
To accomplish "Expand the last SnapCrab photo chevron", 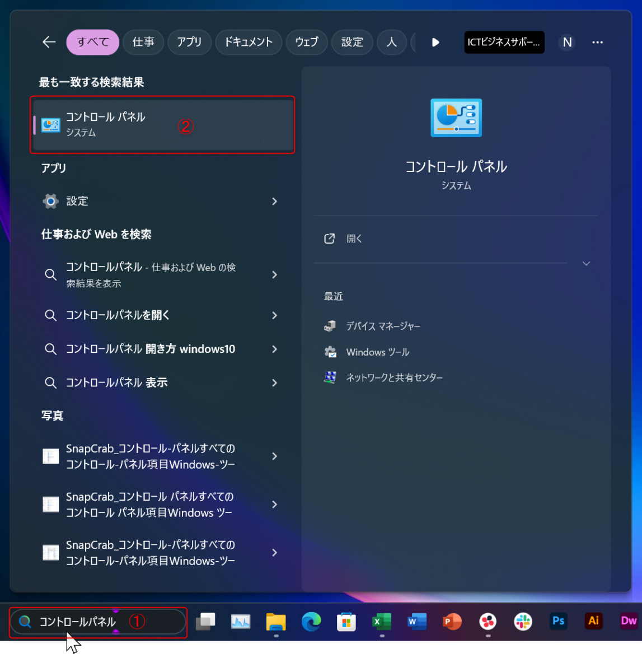I will point(275,553).
